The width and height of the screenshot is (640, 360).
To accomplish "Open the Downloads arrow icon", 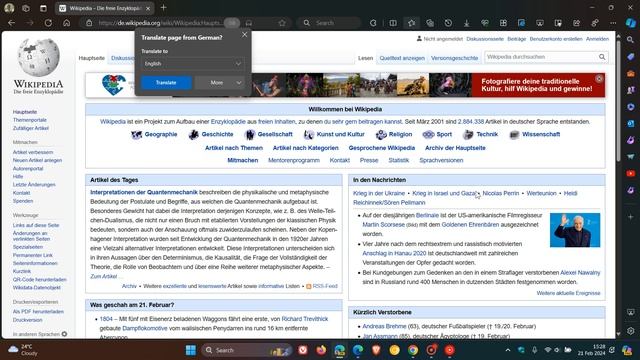I will point(467,23).
